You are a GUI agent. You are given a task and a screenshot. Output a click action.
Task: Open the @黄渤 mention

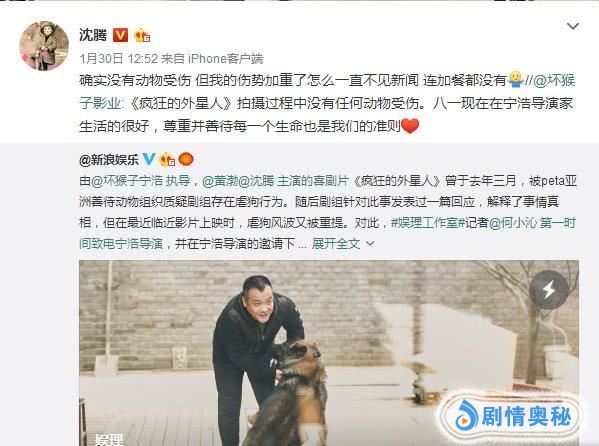tap(220, 181)
